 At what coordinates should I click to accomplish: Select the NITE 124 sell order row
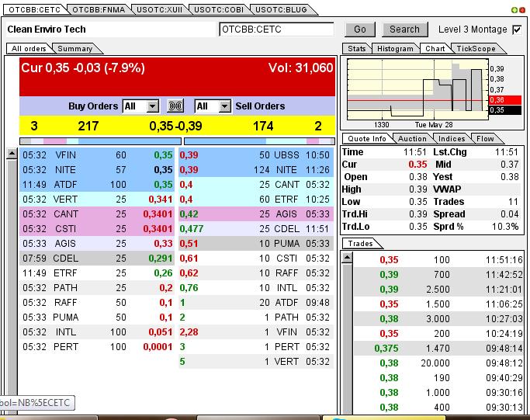[256, 170]
